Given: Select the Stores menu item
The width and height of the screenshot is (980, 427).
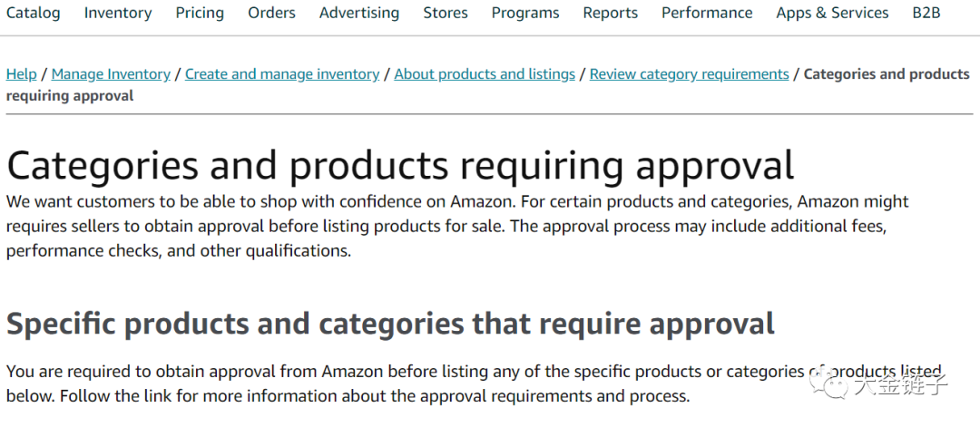Looking at the screenshot, I should click(446, 13).
